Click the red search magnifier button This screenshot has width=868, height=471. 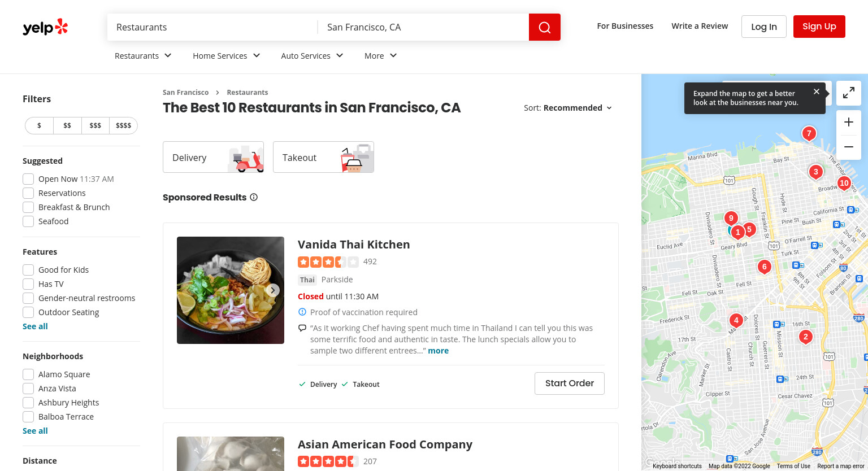[544, 27]
